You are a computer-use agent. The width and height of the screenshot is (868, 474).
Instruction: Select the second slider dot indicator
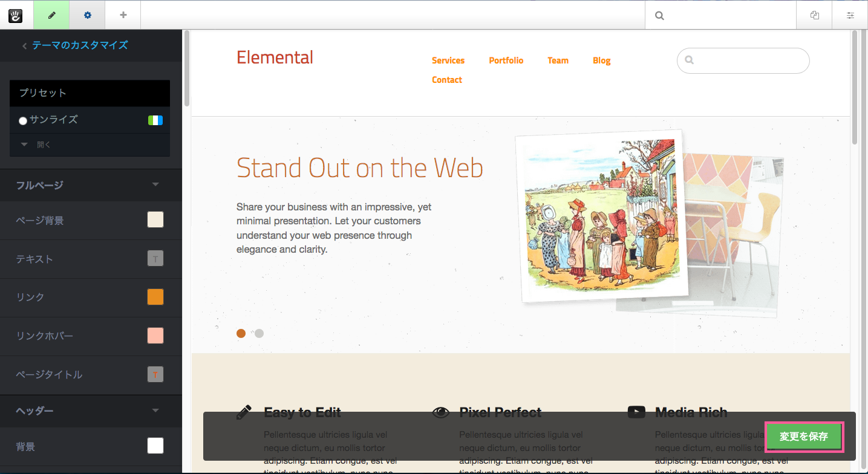259,333
